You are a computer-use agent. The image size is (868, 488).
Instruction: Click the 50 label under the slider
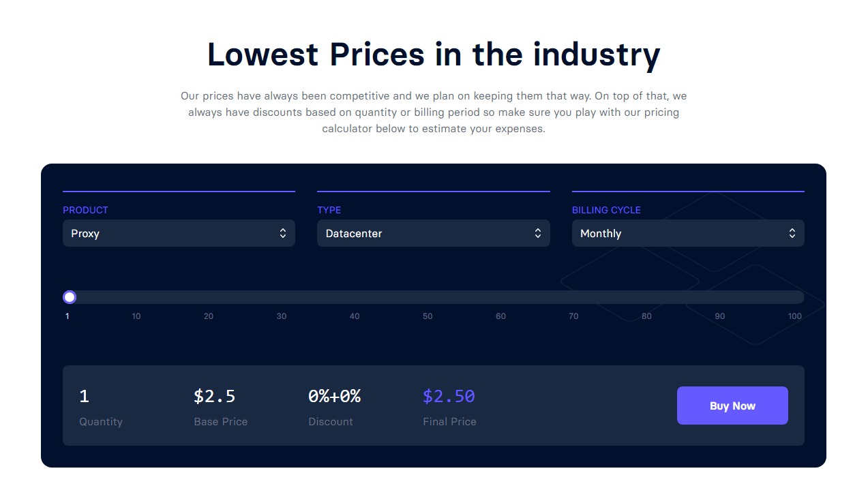tap(428, 316)
